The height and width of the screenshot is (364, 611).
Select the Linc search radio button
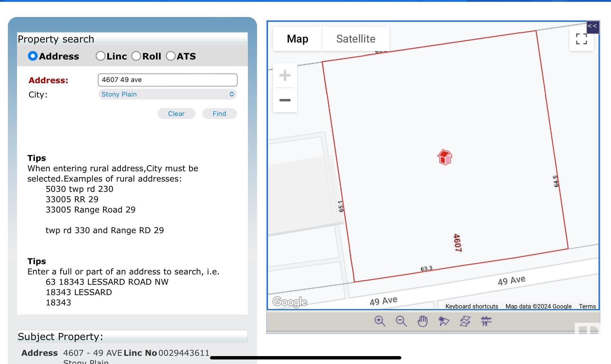(100, 56)
